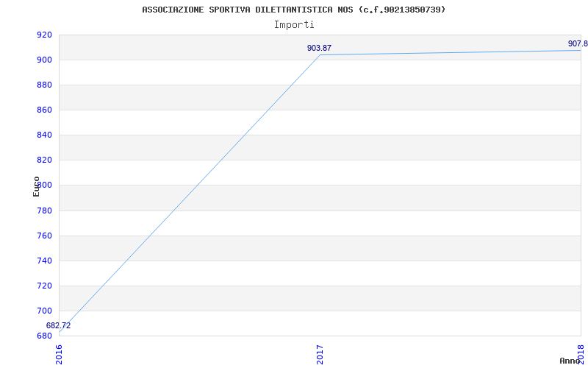
Task: Select the 682.72 data label
Action: [58, 325]
